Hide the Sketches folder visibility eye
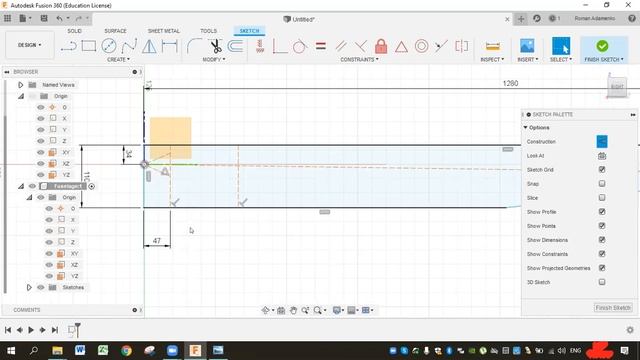The height and width of the screenshot is (360, 640). [x=40, y=287]
